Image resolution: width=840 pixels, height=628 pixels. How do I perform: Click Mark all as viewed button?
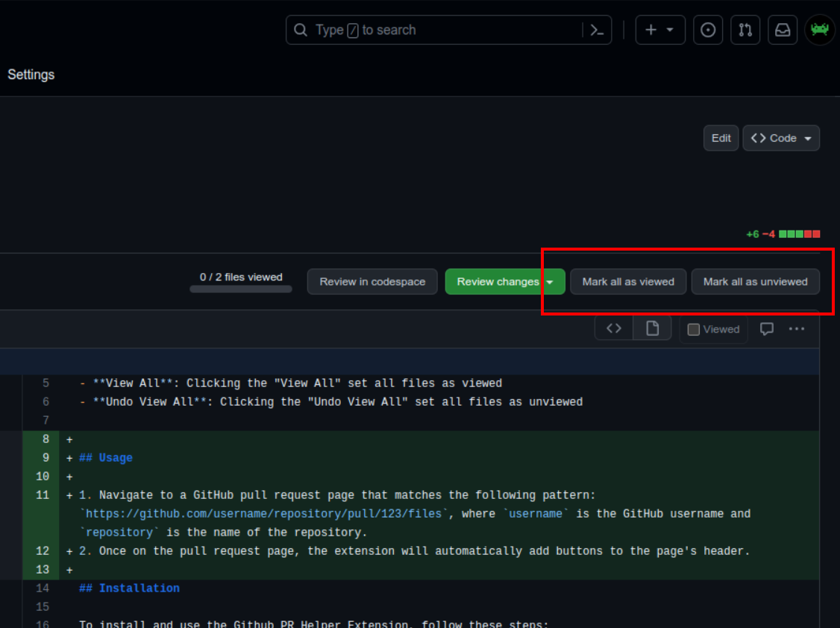tap(628, 282)
